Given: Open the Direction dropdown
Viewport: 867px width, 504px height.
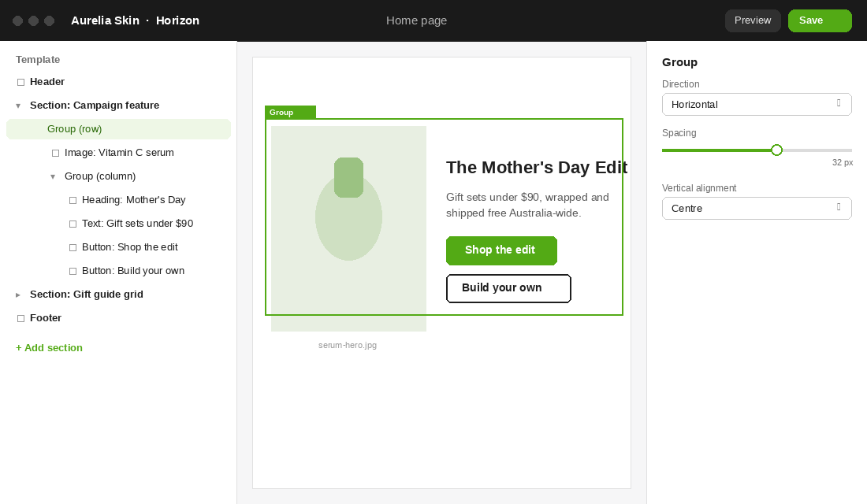Looking at the screenshot, I should click(x=757, y=105).
